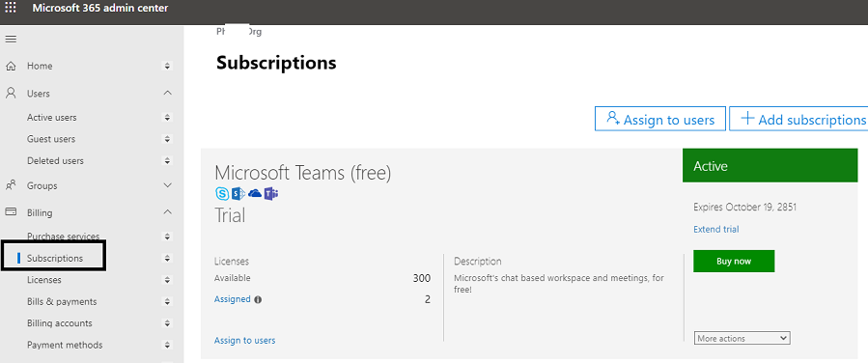The height and width of the screenshot is (363, 868).
Task: Click the pin icon beside Purchase services
Action: (x=167, y=237)
